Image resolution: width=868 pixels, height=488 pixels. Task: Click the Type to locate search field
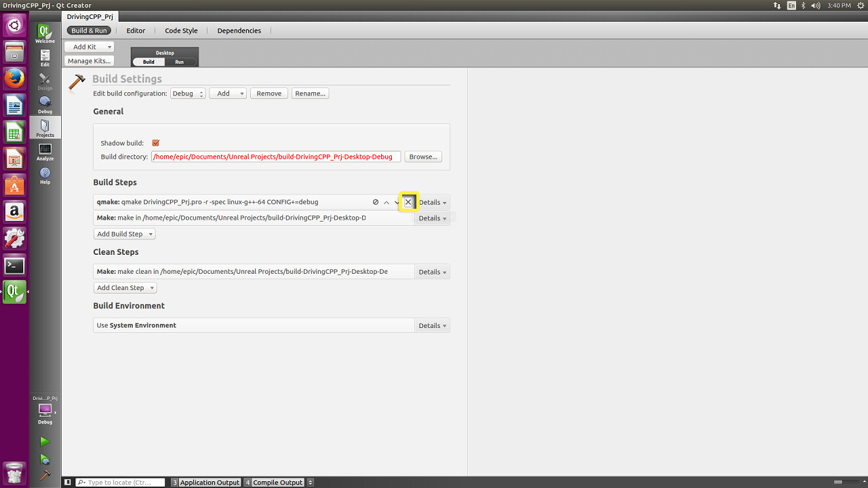pyautogui.click(x=120, y=483)
